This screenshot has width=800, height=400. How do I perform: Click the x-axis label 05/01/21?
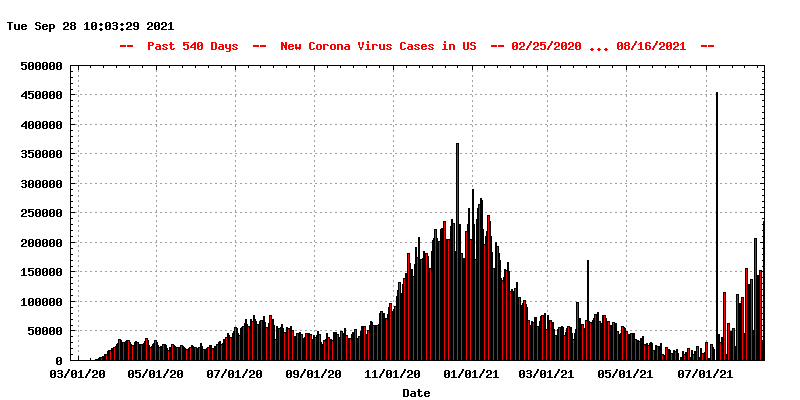pos(626,374)
